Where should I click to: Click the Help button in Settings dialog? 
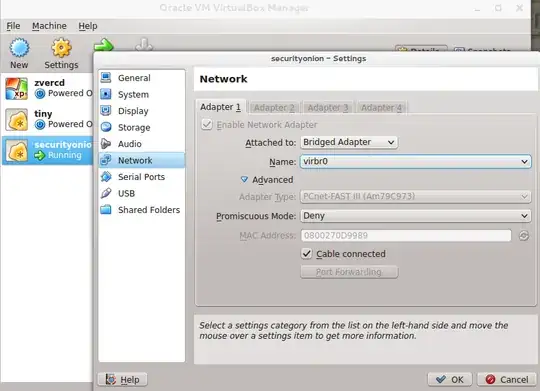coord(123,380)
